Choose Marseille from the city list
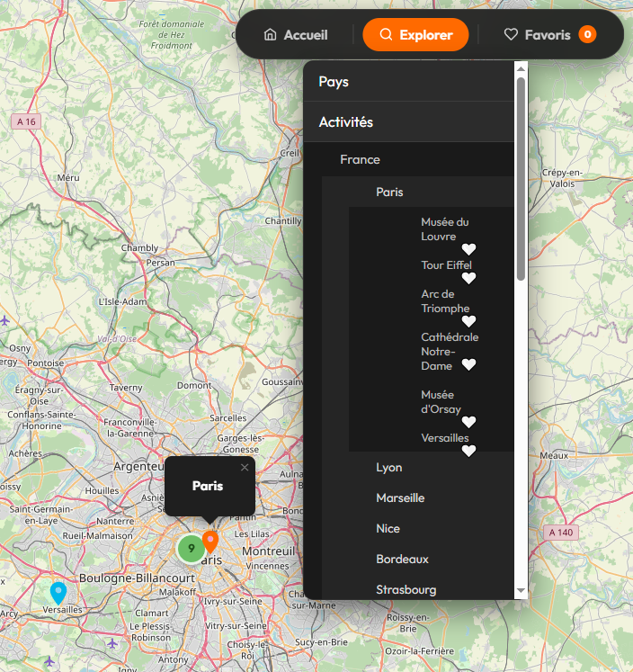 400,498
